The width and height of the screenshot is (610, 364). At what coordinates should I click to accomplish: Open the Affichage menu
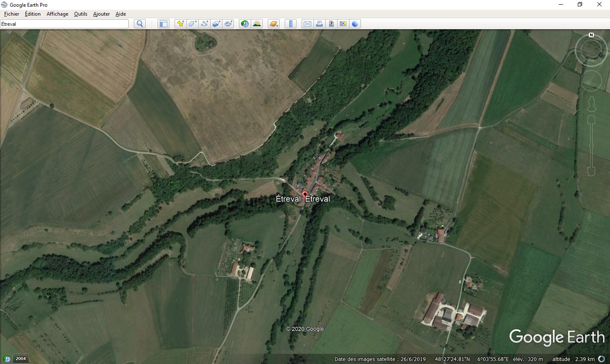pyautogui.click(x=57, y=14)
